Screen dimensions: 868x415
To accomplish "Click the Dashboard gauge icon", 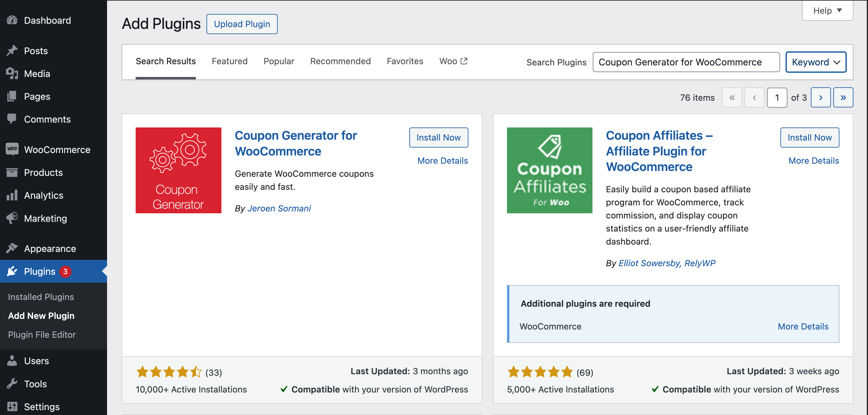I will click(x=12, y=20).
